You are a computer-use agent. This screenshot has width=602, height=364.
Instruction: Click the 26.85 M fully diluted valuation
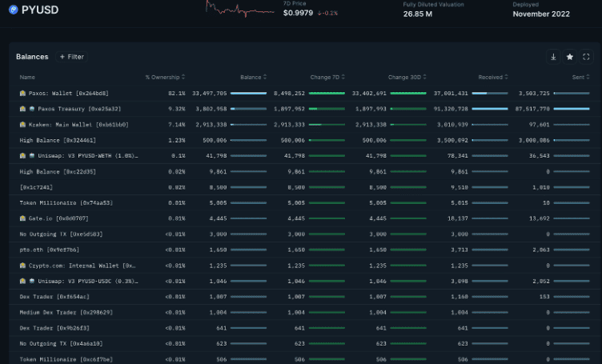coord(418,14)
